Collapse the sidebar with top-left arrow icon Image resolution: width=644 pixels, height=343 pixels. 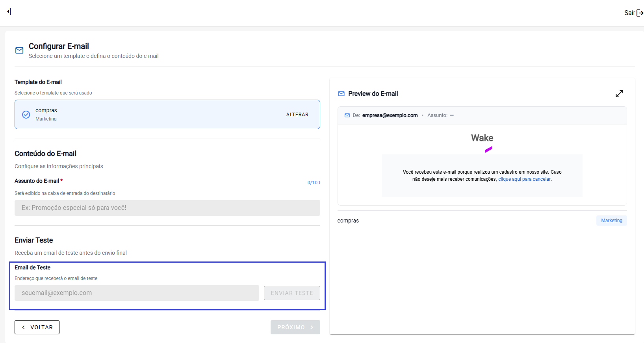[9, 11]
